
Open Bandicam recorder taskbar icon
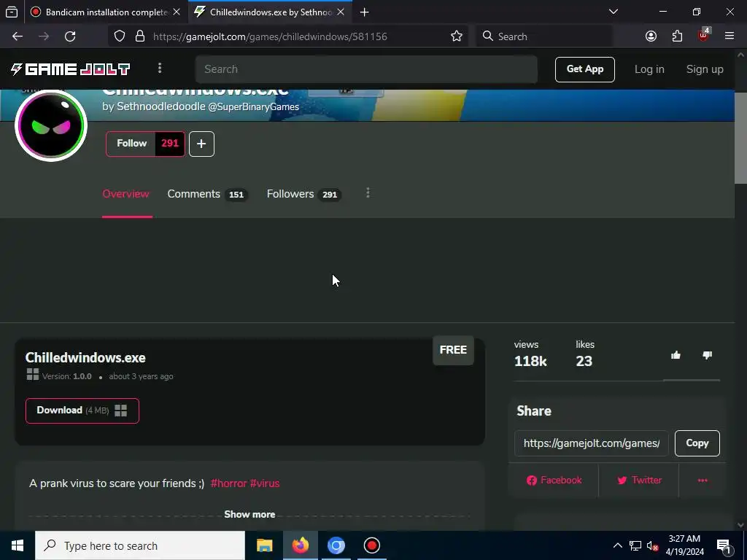[x=371, y=545]
